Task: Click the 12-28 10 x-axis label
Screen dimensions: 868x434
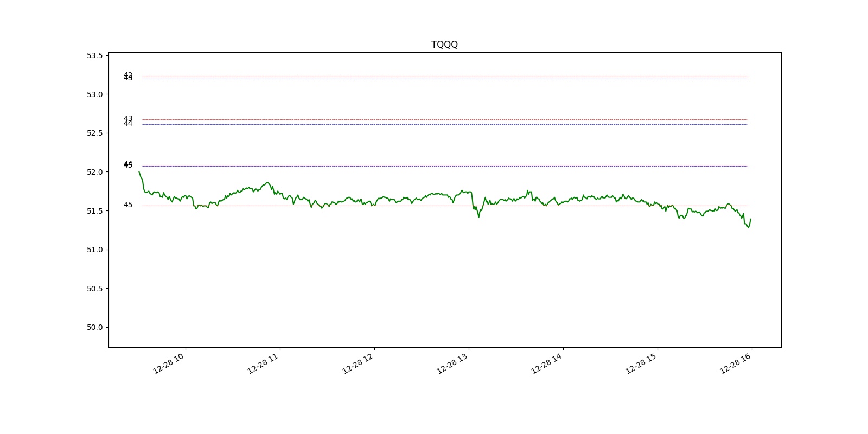Action: click(x=169, y=362)
